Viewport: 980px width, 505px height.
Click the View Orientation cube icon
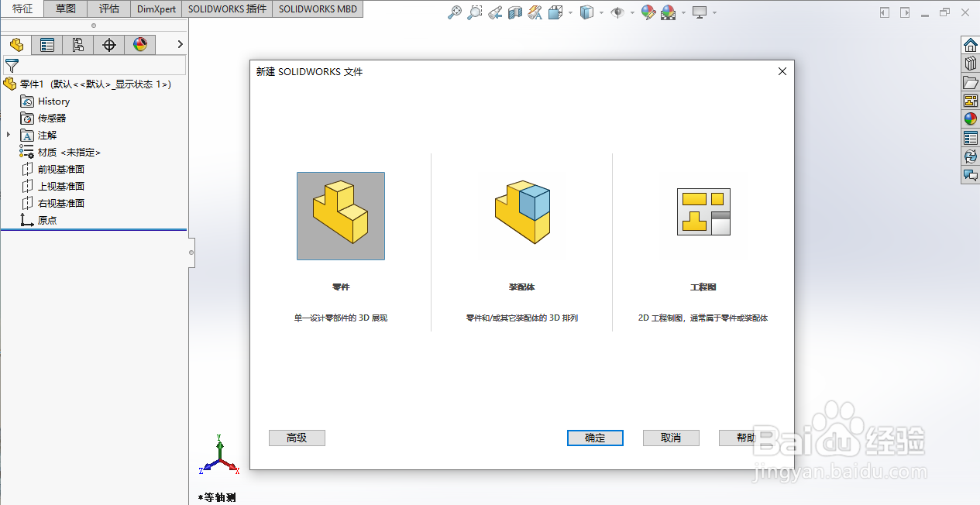pyautogui.click(x=555, y=12)
